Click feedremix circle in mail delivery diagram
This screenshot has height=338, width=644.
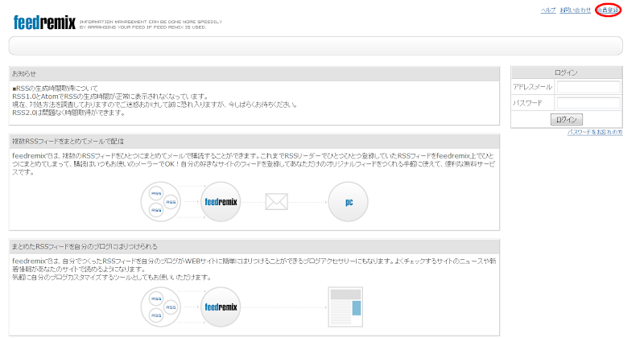tap(221, 202)
